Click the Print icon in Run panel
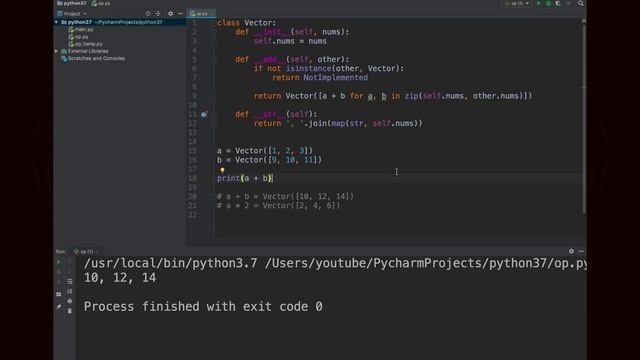Screen dimensions: 640x360 click(70, 301)
